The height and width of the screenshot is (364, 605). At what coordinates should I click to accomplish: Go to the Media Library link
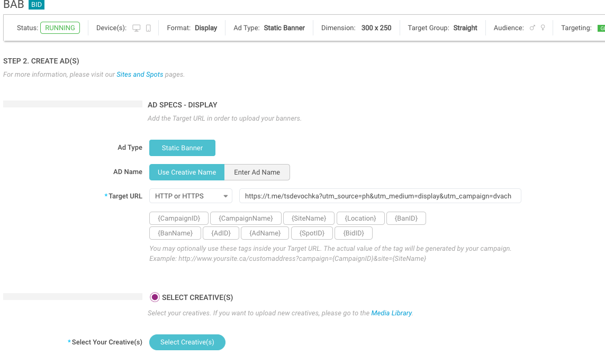pos(391,313)
